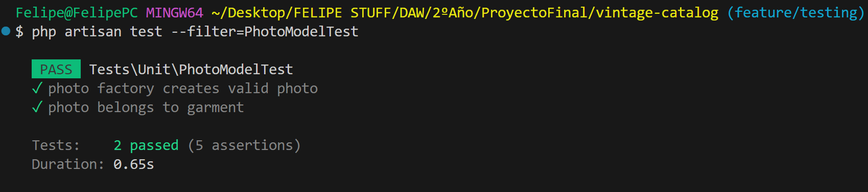Click the Duration: label
Screen dimensions: 868x192
(68, 164)
